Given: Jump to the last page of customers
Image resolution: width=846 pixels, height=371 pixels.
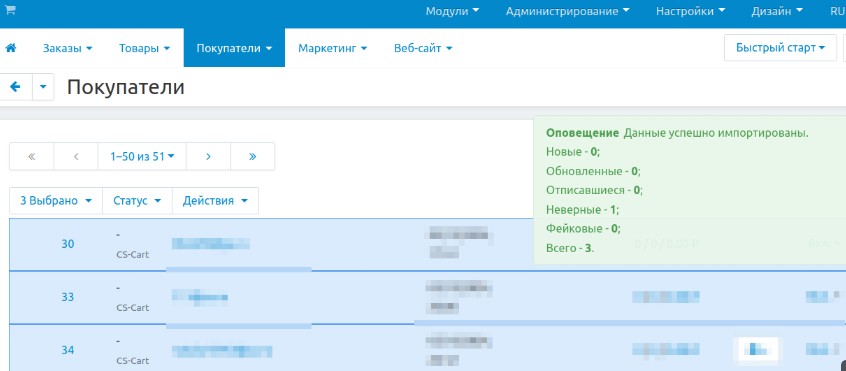Looking at the screenshot, I should (253, 156).
